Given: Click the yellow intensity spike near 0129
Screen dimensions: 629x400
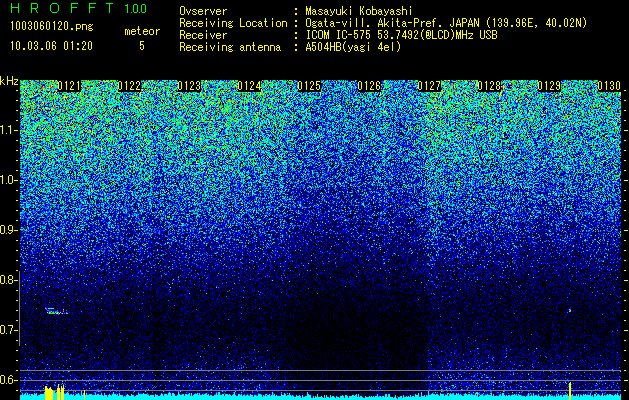Looking at the screenshot, I should point(570,391).
